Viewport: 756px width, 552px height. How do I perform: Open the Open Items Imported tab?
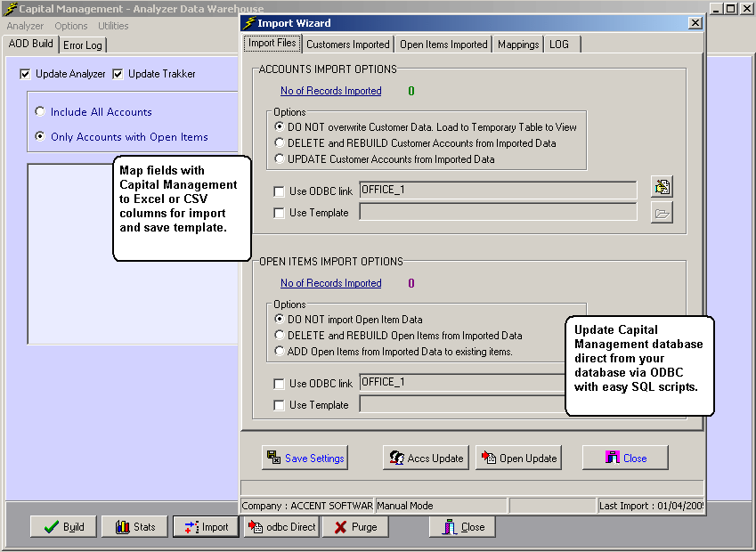443,45
